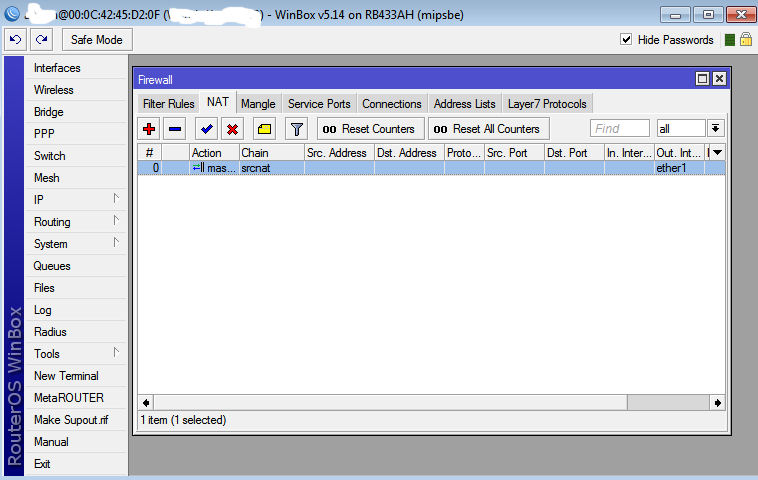Click the Reset All Counters button

[x=488, y=129]
